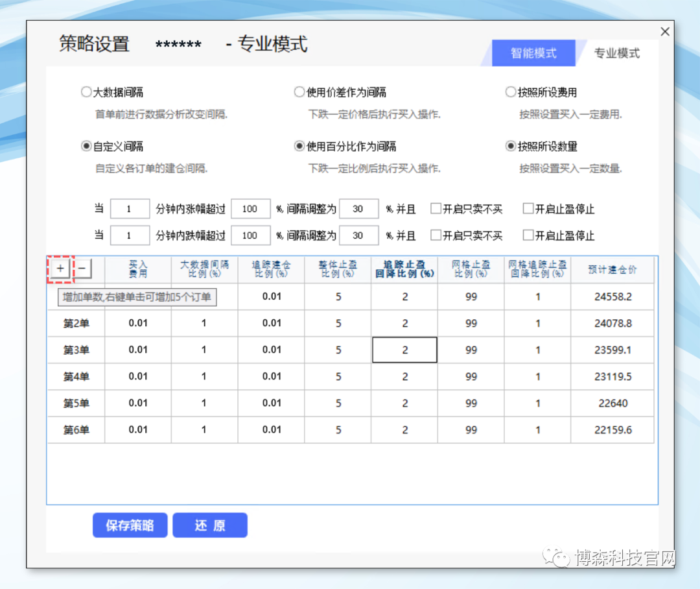
Task: Click the minutes field in the 跌幅 row
Action: pos(130,235)
